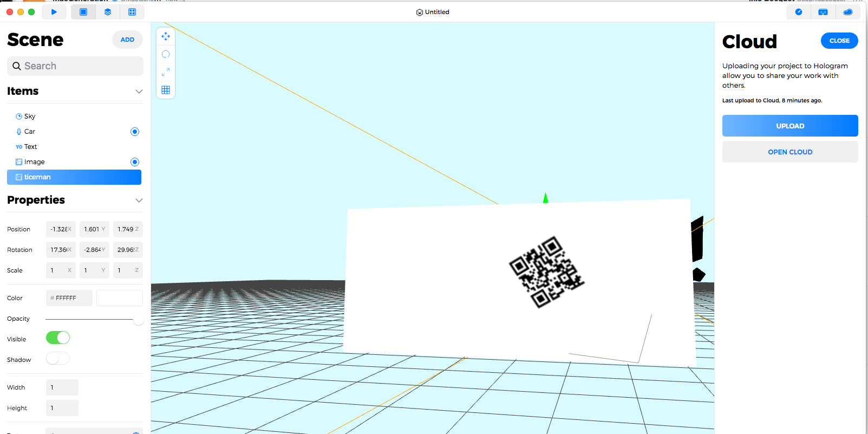Image resolution: width=868 pixels, height=434 pixels.
Task: Upload the project to Cloud
Action: [x=790, y=126]
